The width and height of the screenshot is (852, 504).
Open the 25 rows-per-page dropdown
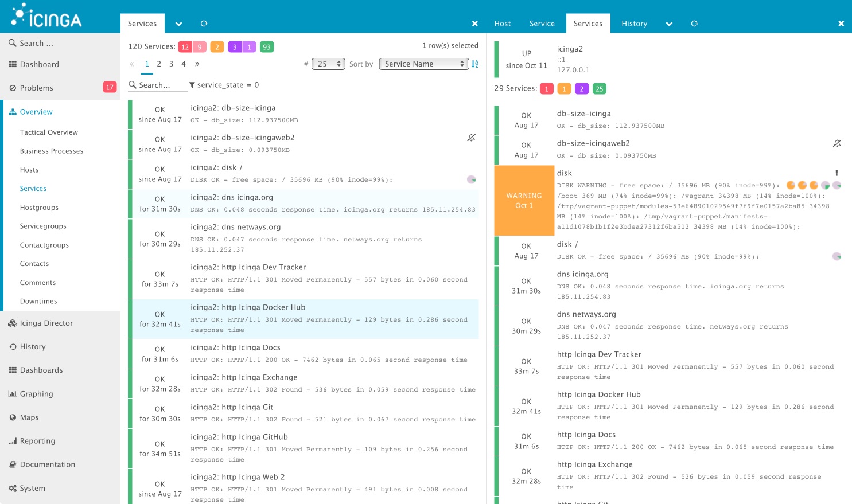coord(328,64)
